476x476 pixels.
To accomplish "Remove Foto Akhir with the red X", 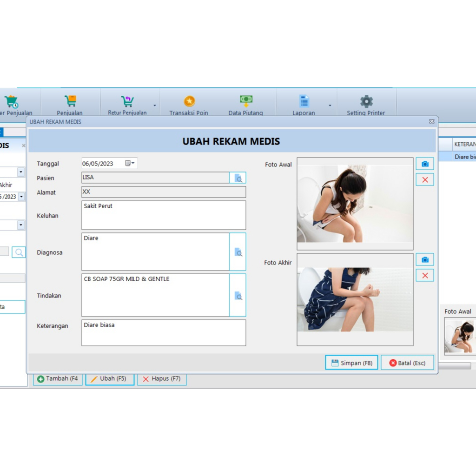I will [424, 275].
